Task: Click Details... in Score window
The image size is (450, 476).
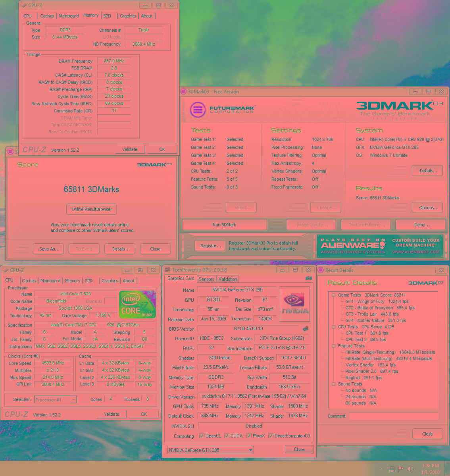Action: point(120,249)
